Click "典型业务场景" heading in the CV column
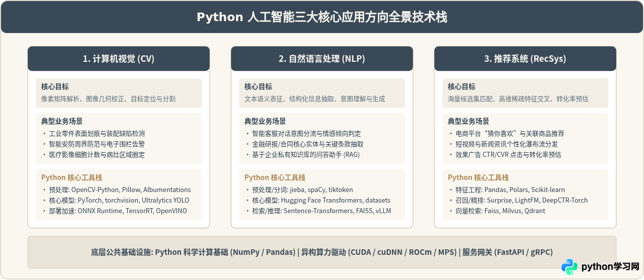The width and height of the screenshot is (644, 280). coord(62,121)
